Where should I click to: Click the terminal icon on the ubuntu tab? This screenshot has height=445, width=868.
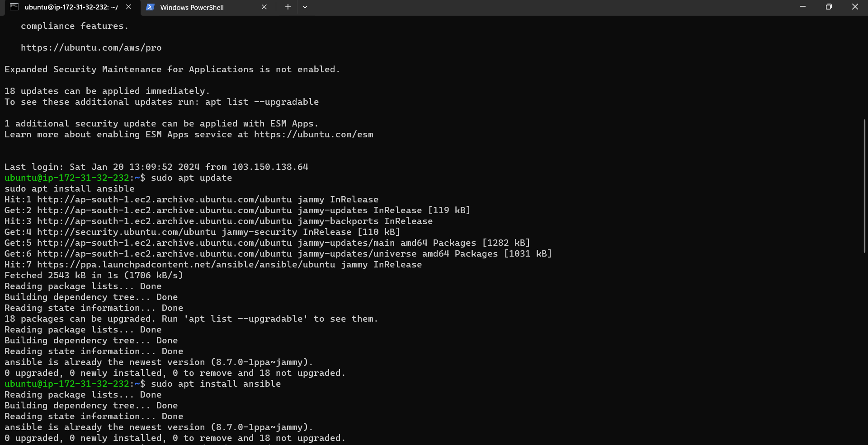click(14, 7)
